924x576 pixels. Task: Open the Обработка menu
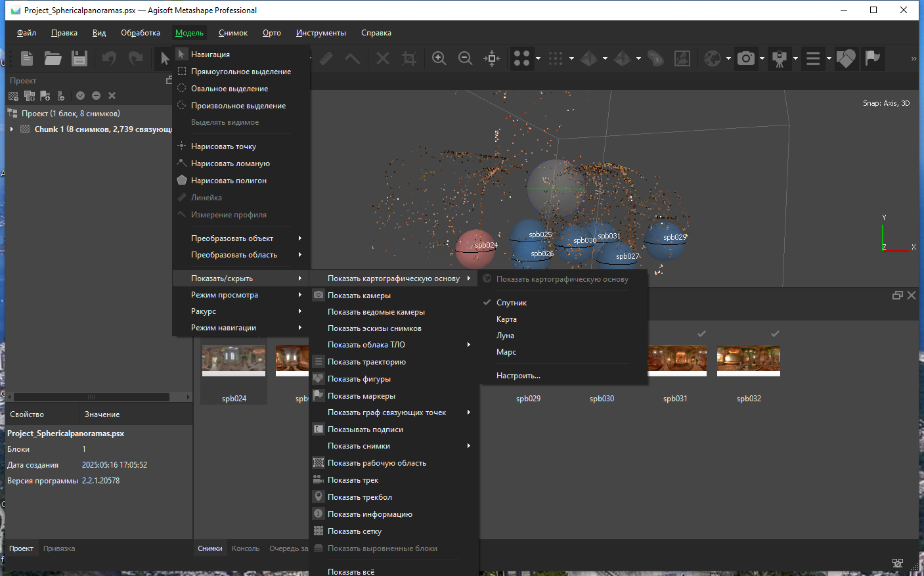pos(141,33)
